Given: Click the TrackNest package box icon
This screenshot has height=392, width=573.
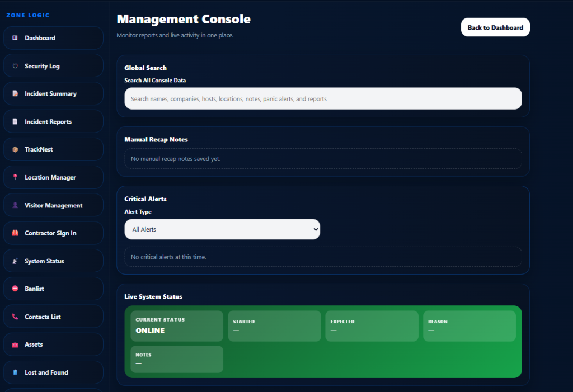Looking at the screenshot, I should pyautogui.click(x=15, y=150).
